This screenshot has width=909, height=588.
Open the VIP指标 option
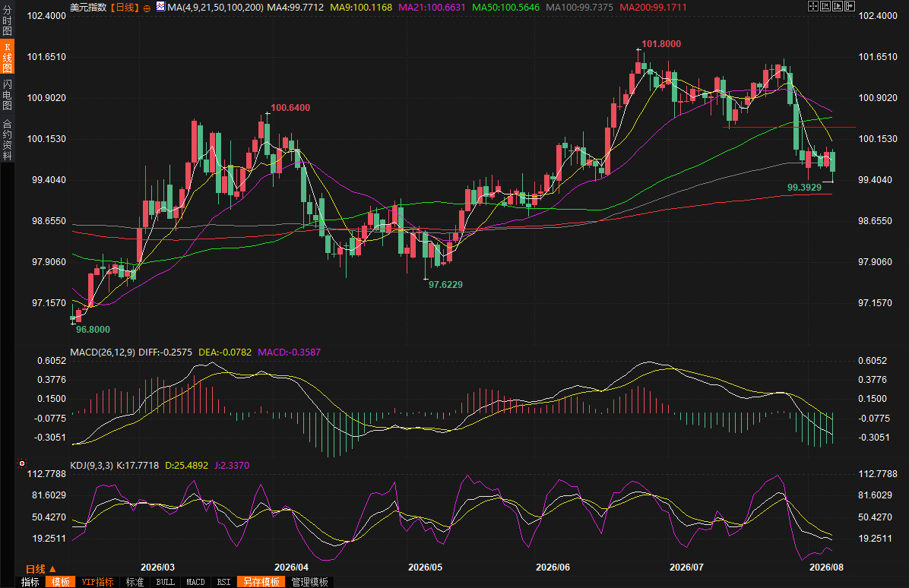(97, 582)
